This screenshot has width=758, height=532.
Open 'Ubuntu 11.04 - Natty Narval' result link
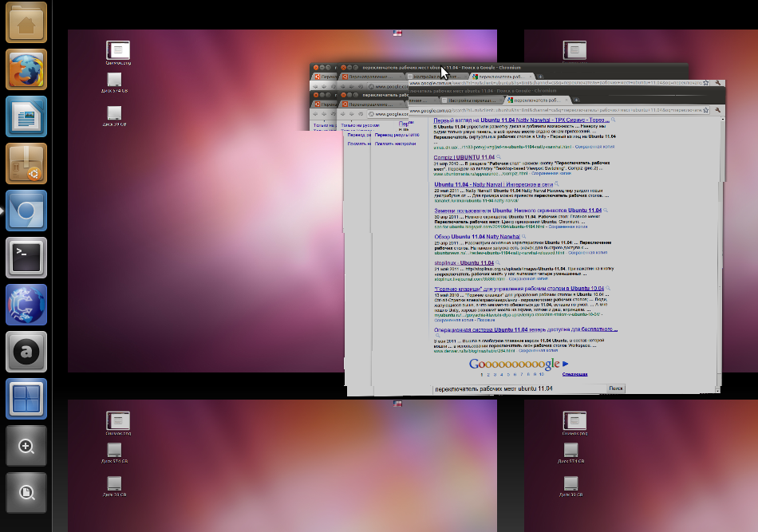coord(471,184)
